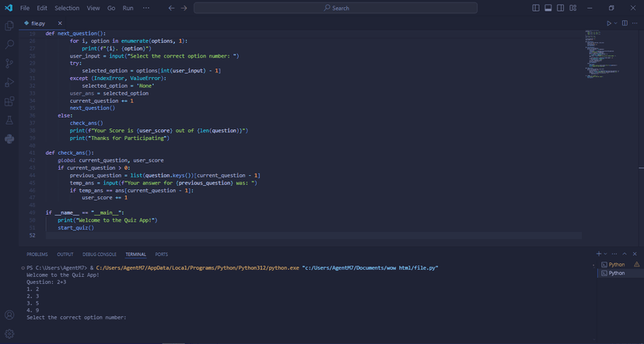The height and width of the screenshot is (344, 644).
Task: Toggle the secondary side bar layout
Action: click(x=560, y=8)
